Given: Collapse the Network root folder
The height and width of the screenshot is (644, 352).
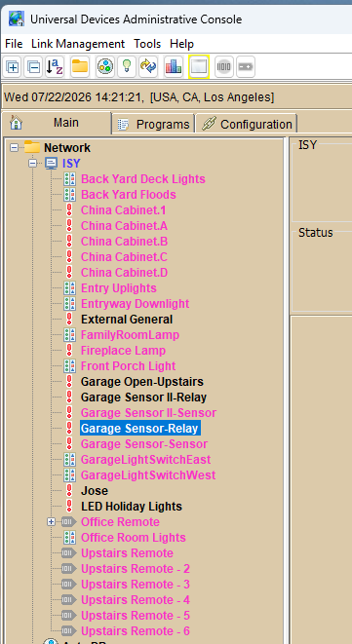Looking at the screenshot, I should coord(15,147).
